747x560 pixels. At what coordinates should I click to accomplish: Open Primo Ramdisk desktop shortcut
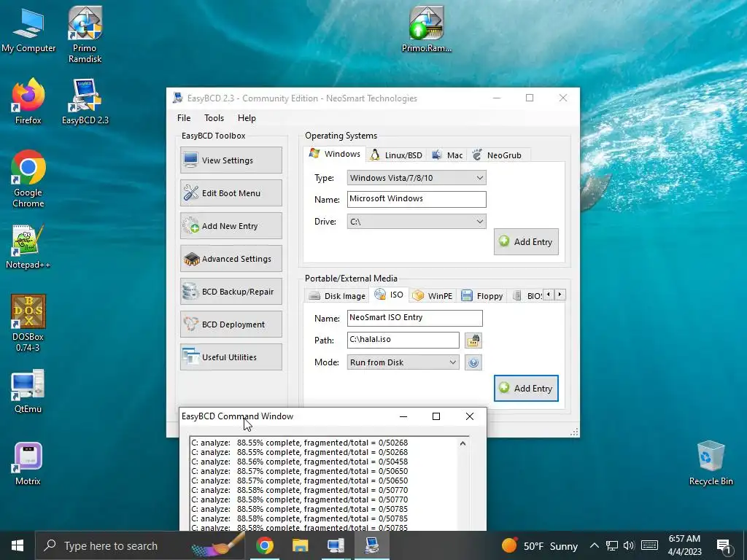85,35
